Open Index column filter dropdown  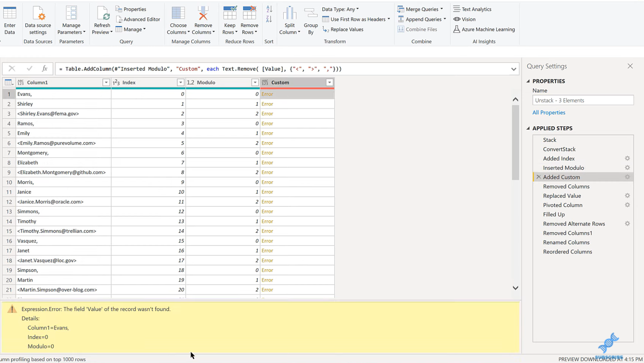[x=181, y=82]
